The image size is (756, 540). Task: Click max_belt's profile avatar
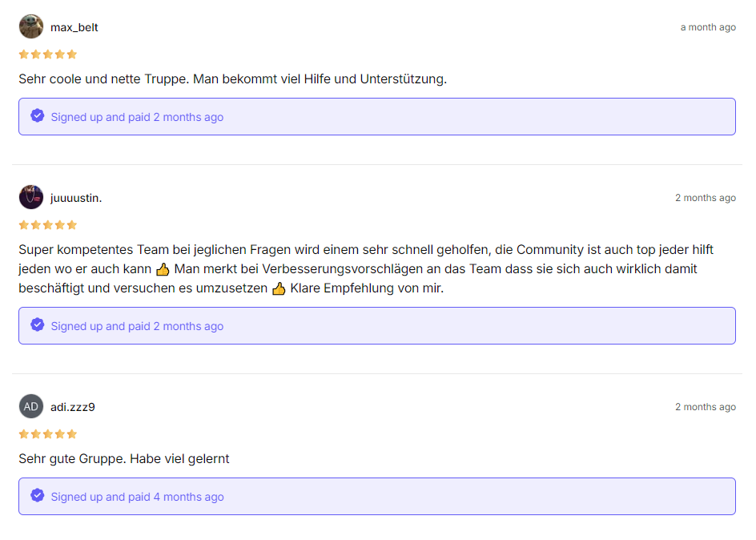click(x=31, y=26)
